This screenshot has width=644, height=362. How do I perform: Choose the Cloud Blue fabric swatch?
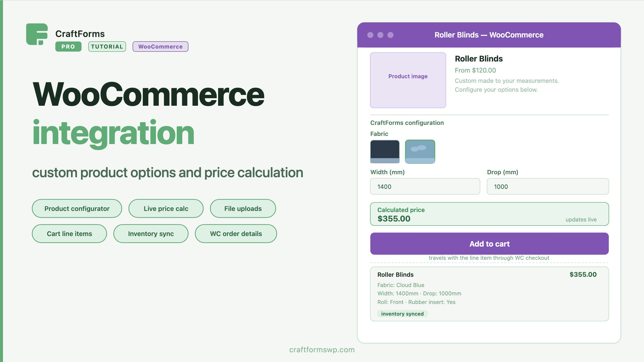(x=420, y=152)
